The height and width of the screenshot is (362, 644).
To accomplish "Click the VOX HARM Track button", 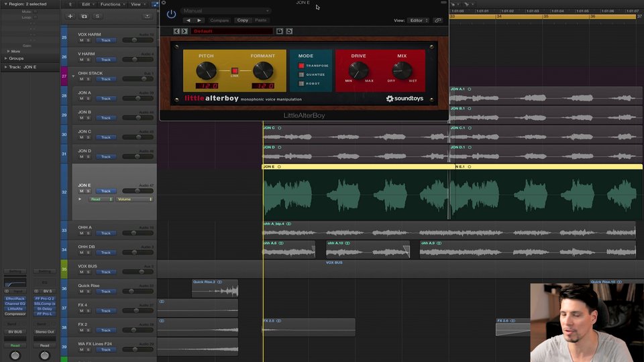I will click(x=105, y=40).
